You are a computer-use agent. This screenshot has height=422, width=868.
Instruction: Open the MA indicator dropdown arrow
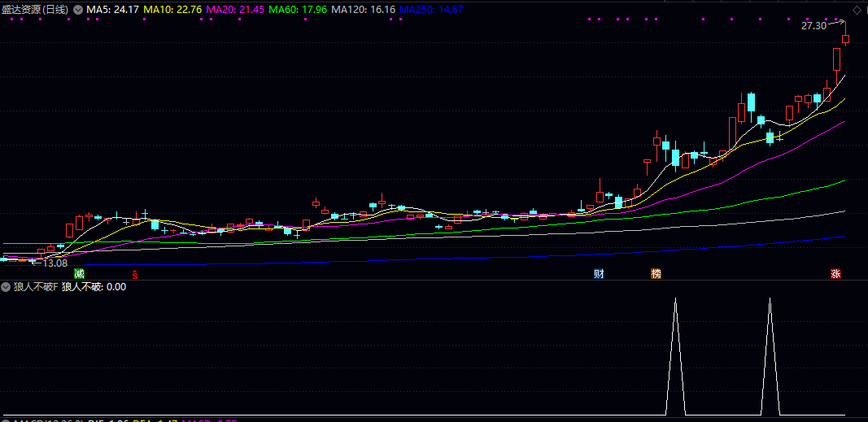77,10
